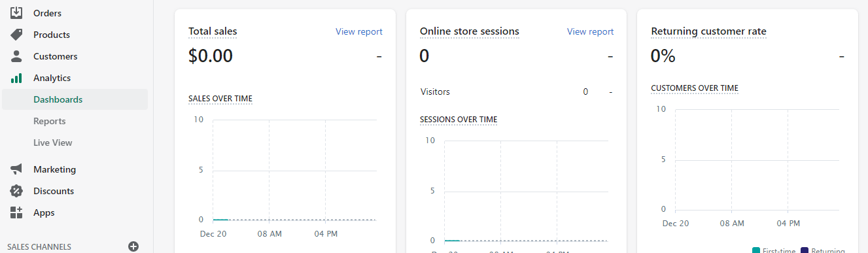Click the Sessions over time heading
This screenshot has height=253, width=868.
[x=459, y=120]
